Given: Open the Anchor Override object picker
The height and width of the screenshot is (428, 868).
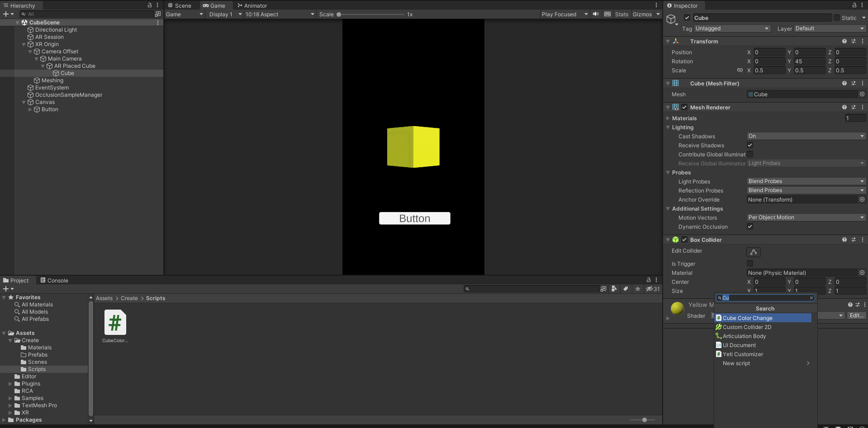Looking at the screenshot, I should click(862, 199).
